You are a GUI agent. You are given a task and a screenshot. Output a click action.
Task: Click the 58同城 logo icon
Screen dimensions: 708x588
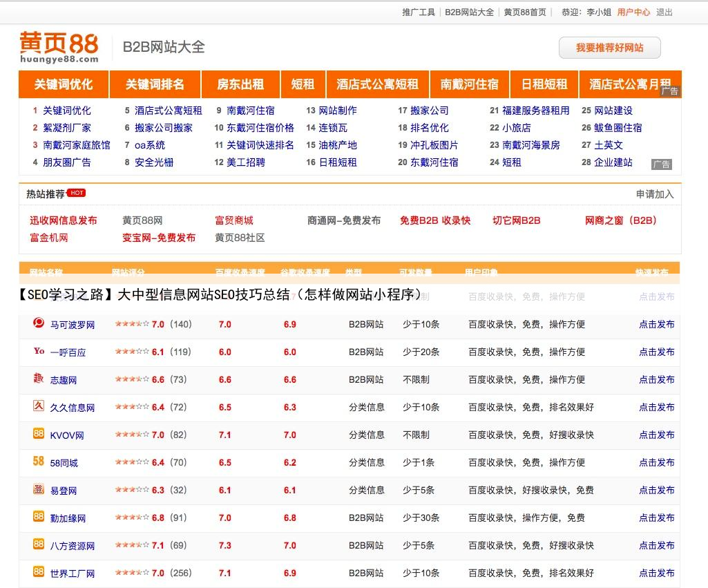(39, 462)
